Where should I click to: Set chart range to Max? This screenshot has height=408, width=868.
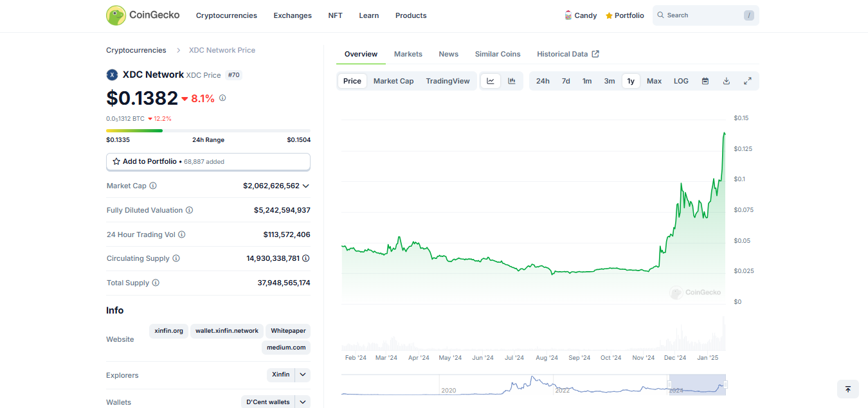(x=654, y=81)
